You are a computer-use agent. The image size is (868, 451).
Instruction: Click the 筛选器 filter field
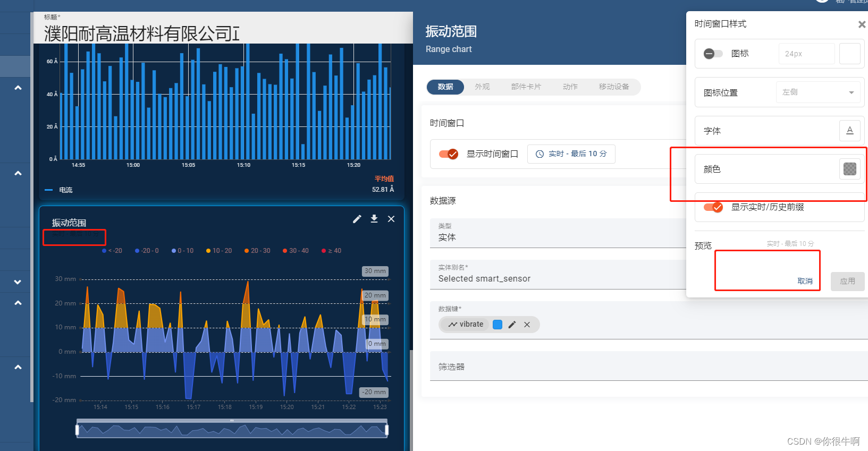click(x=648, y=366)
